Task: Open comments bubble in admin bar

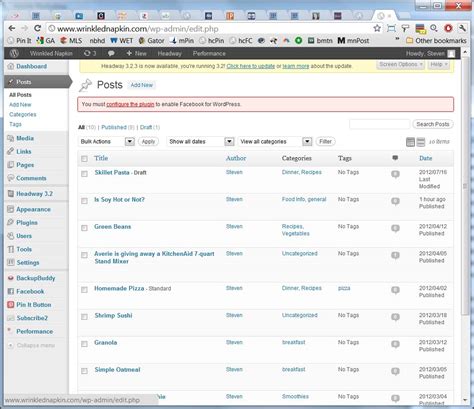Action: [x=111, y=53]
